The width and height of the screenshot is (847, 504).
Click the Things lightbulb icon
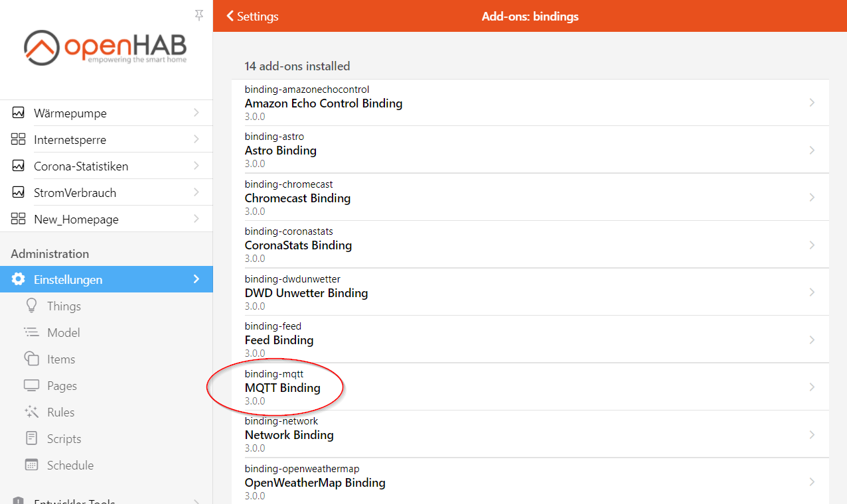tap(31, 306)
